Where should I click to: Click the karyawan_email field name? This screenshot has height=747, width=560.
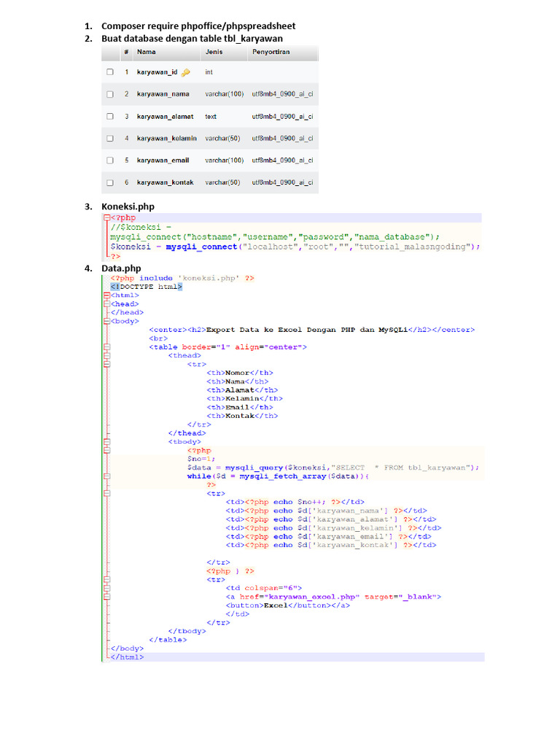[163, 160]
